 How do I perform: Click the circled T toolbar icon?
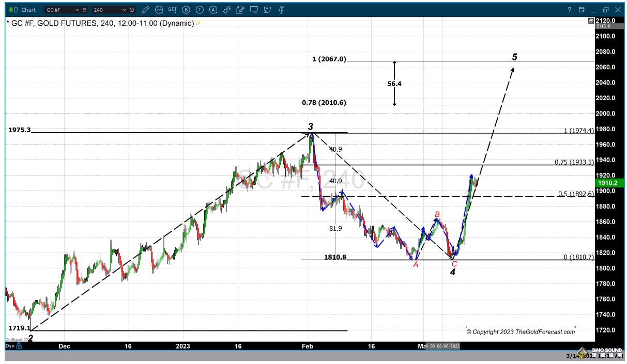point(200,10)
